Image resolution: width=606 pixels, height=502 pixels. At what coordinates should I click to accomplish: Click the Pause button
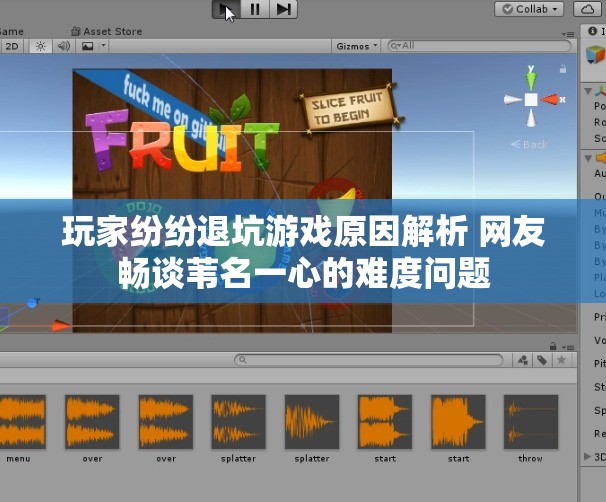tap(255, 9)
